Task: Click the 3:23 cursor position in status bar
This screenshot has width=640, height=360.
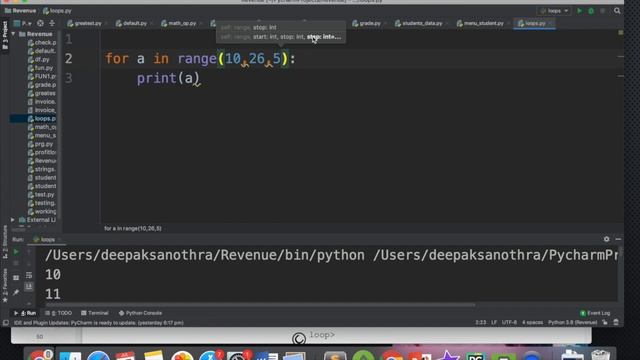Action: pyautogui.click(x=480, y=322)
